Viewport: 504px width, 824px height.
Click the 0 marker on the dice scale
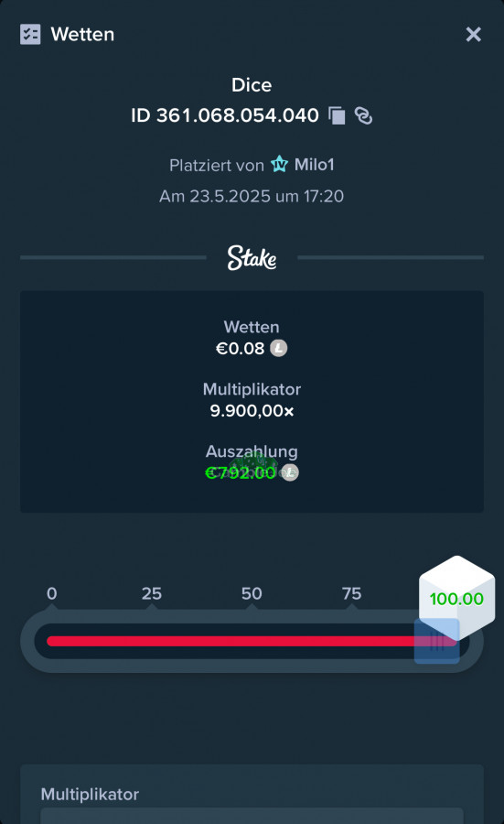point(51,594)
